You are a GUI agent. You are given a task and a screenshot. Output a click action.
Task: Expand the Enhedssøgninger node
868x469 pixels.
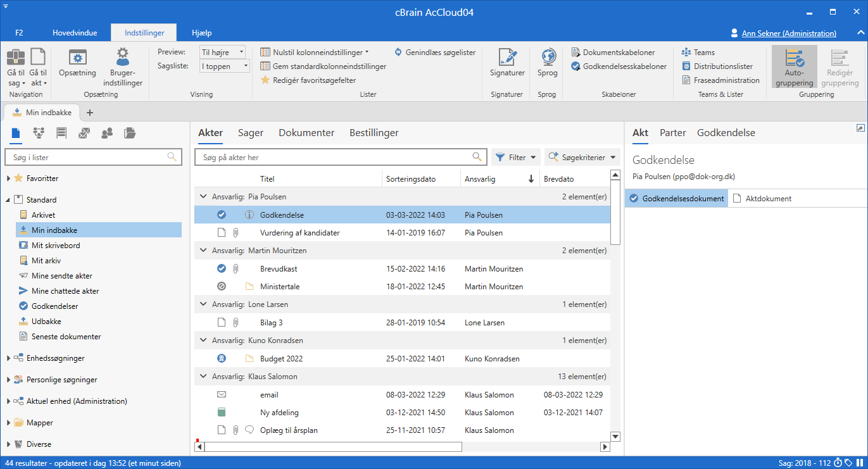click(8, 358)
